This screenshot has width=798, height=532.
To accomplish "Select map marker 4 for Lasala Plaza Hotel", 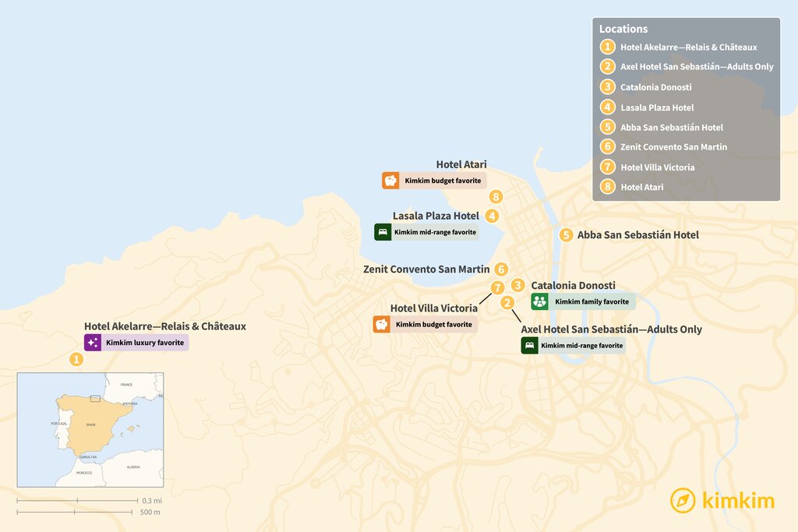I will 492,216.
